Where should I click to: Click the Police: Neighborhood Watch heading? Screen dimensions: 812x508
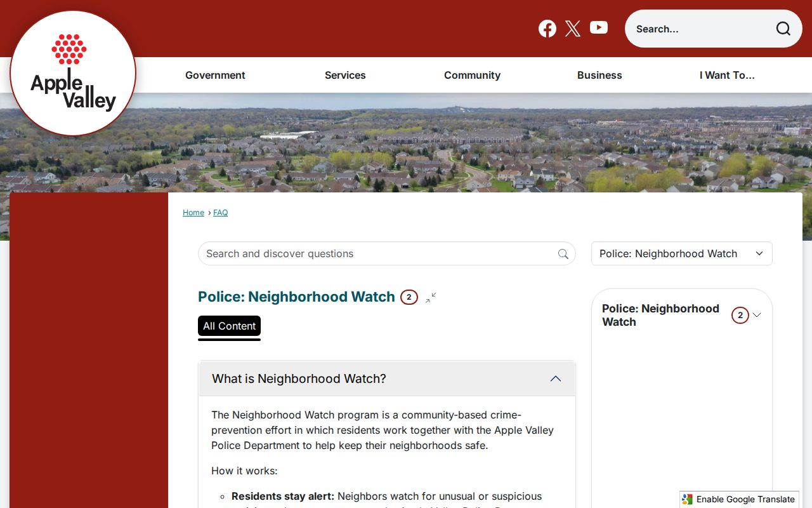pos(296,297)
